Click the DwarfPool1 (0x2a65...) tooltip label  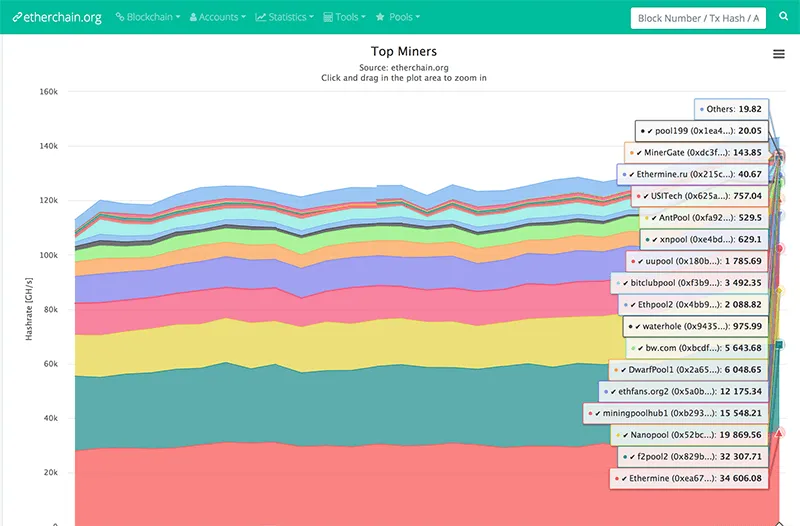688,369
